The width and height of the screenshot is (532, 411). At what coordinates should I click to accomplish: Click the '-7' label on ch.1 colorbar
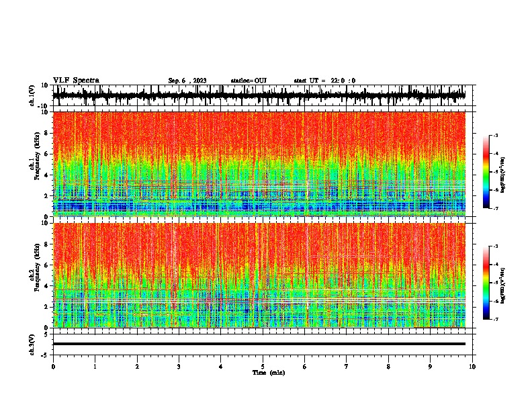tap(496, 208)
